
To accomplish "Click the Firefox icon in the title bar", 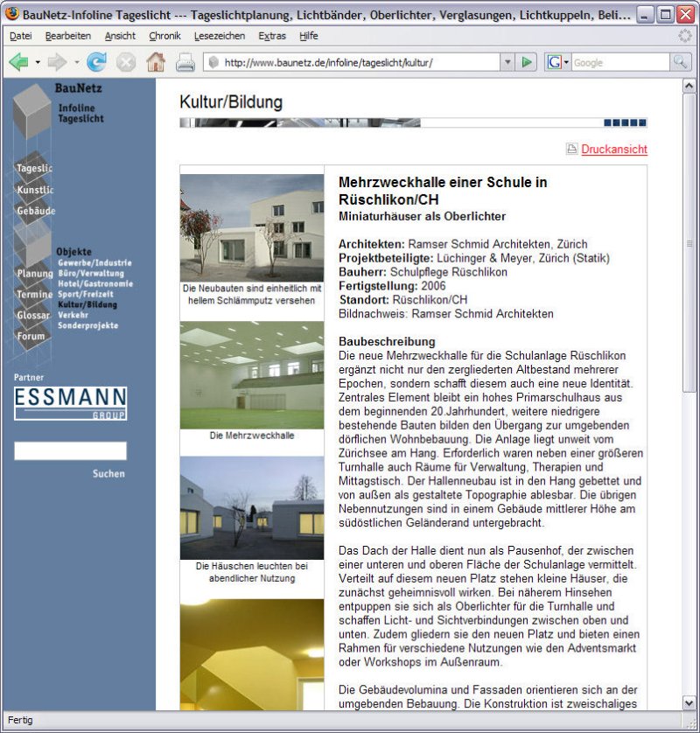I will point(12,13).
